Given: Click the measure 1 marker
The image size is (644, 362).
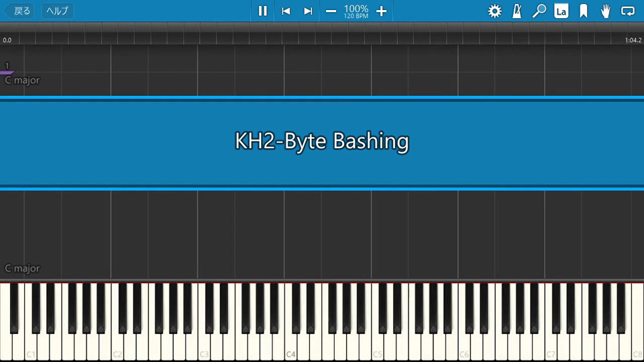Looking at the screenshot, I should (x=7, y=66).
